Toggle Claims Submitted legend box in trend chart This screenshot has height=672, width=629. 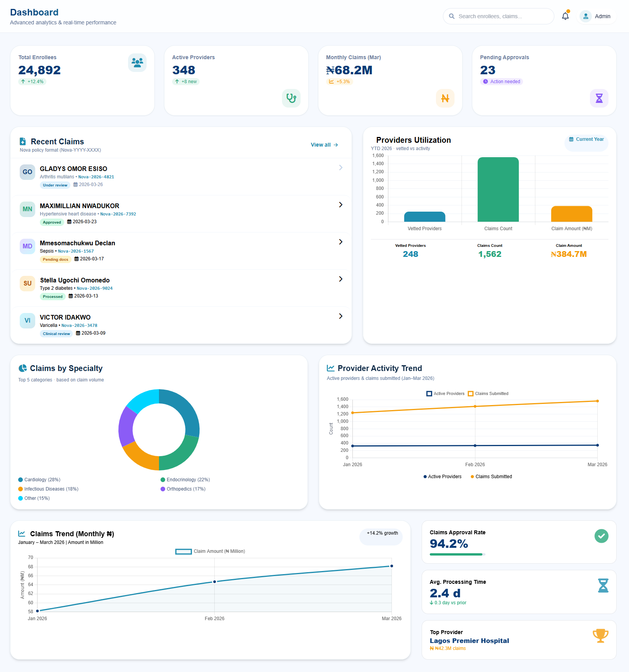pyautogui.click(x=470, y=393)
